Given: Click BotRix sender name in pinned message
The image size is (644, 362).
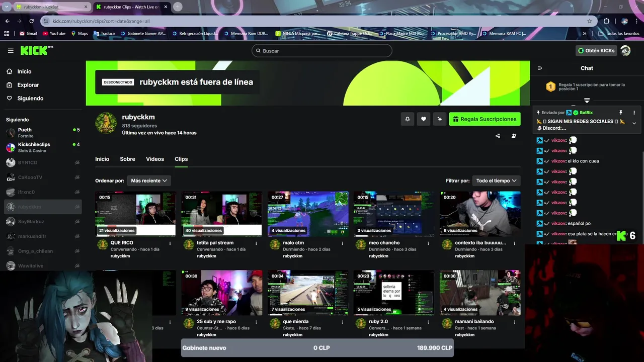Looking at the screenshot, I should coord(586,113).
